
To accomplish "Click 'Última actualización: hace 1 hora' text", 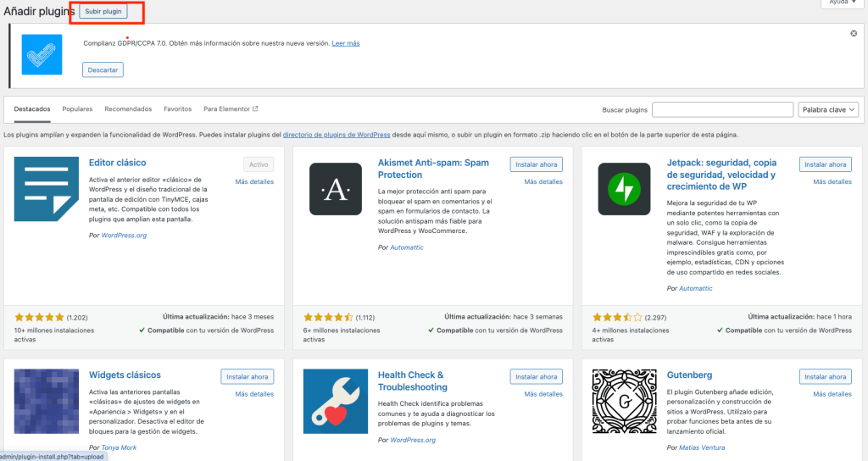I will pos(800,317).
